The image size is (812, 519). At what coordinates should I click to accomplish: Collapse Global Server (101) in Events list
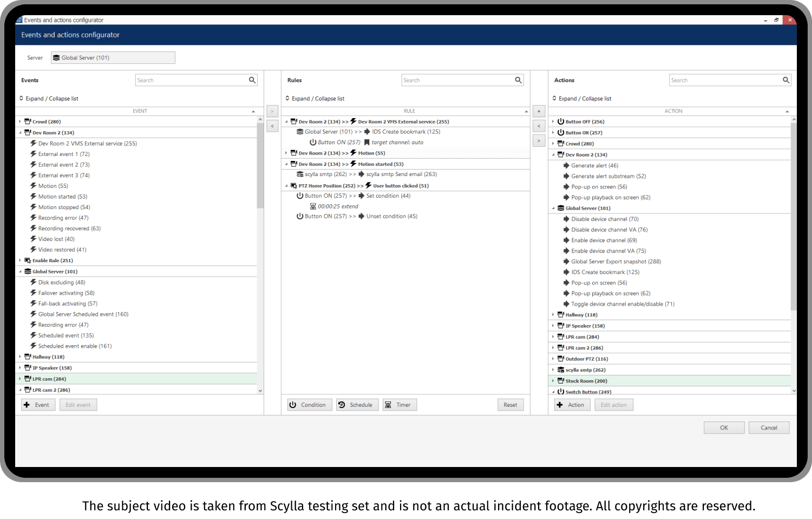click(x=20, y=271)
